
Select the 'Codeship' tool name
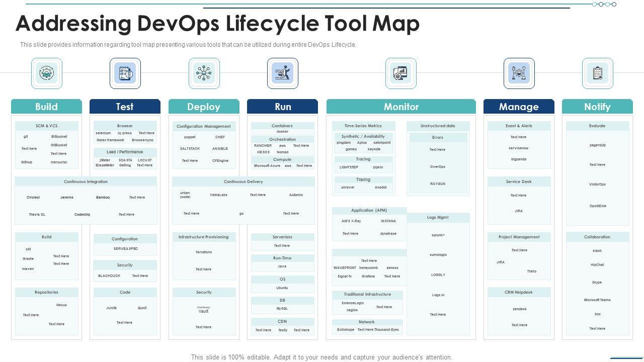point(82,215)
